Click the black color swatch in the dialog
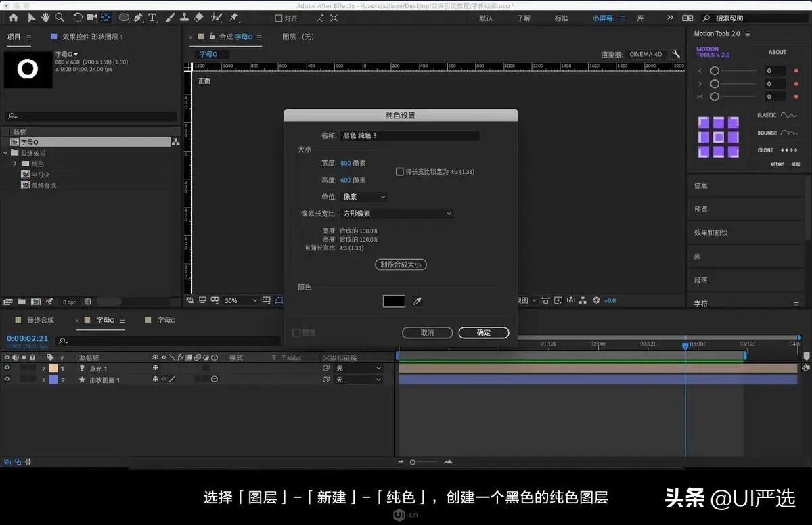Image resolution: width=812 pixels, height=525 pixels. click(x=393, y=300)
